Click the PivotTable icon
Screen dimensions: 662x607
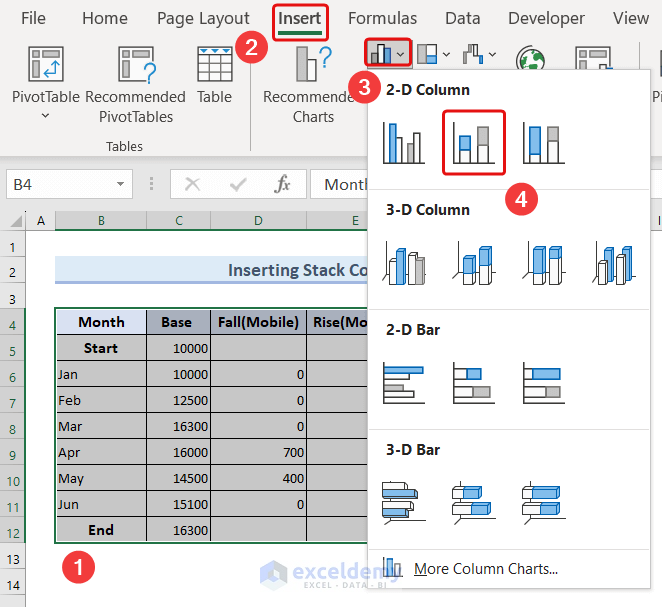pyautogui.click(x=46, y=64)
